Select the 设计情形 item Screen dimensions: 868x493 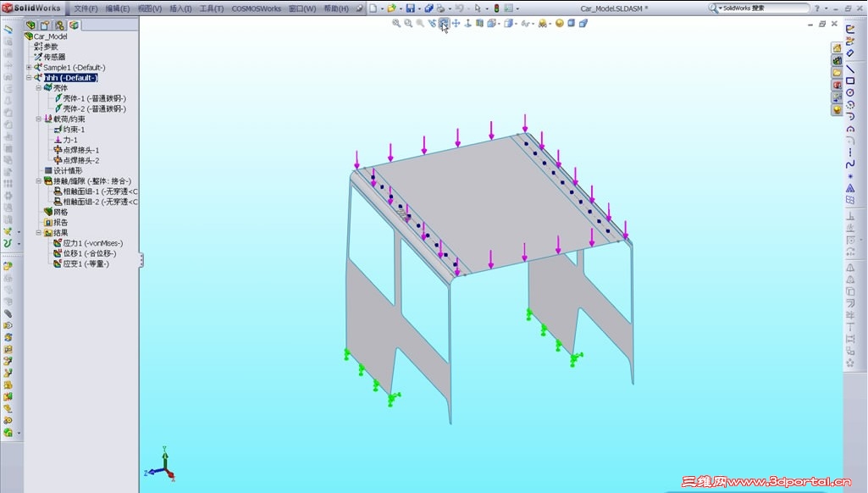(x=64, y=170)
